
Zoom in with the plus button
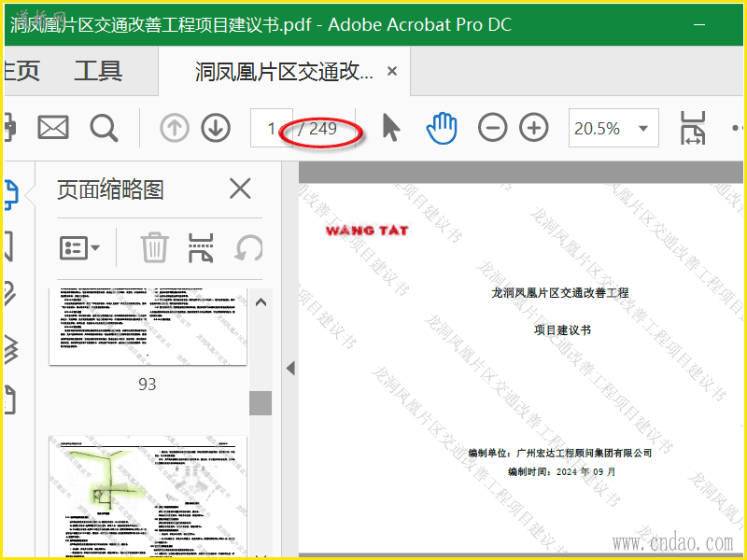point(533,128)
